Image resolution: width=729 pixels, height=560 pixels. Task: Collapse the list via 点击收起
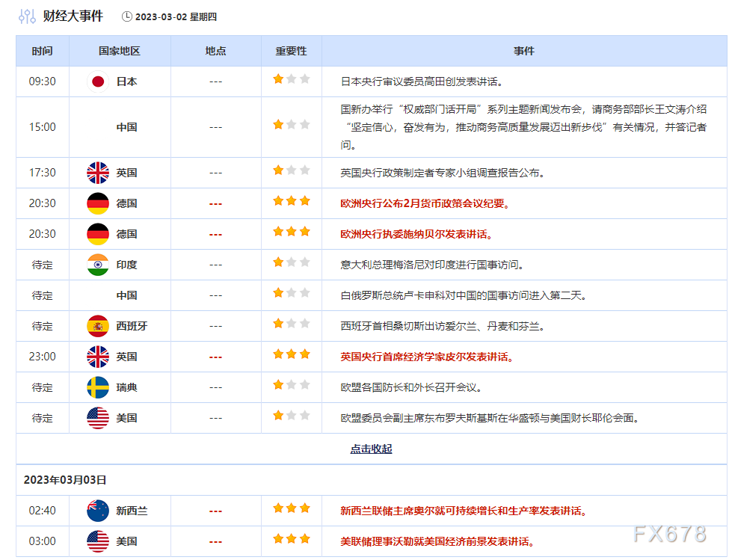click(371, 449)
